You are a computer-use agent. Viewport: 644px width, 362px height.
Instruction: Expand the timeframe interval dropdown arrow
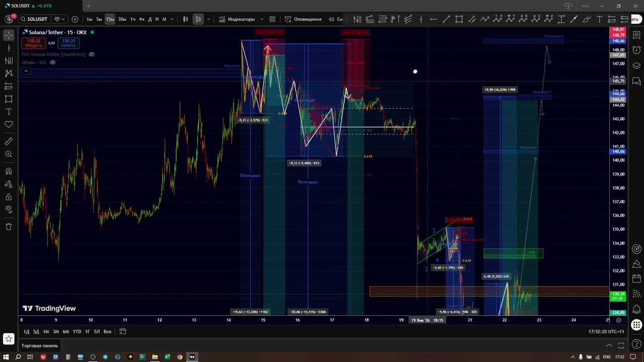tap(172, 19)
